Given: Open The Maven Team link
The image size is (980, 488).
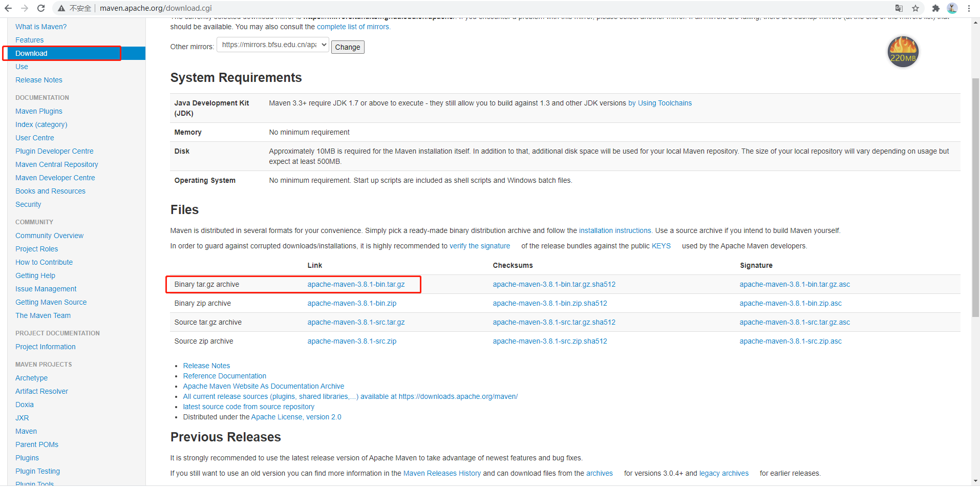Looking at the screenshot, I should coord(43,315).
